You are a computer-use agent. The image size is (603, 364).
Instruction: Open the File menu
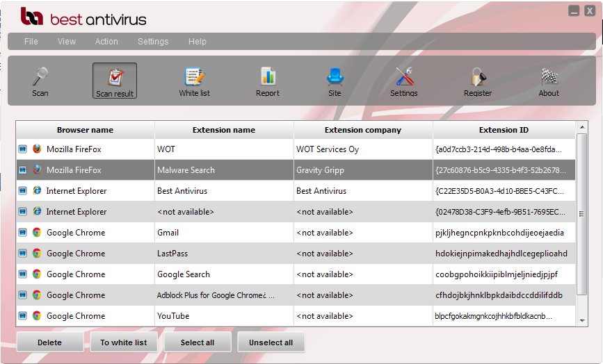point(31,42)
